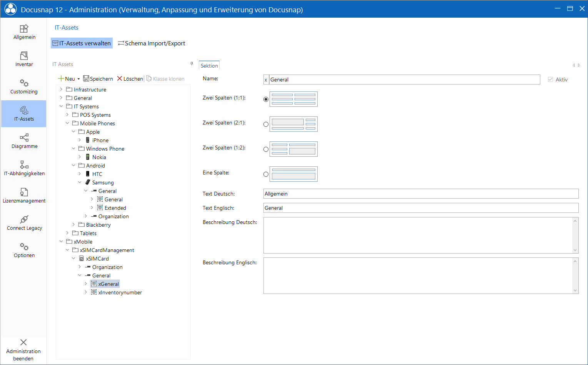
Task: Open the Customizing gears section
Action: [x=24, y=86]
